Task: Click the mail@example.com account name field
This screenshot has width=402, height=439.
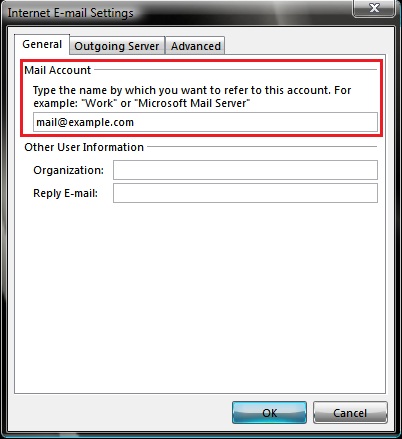Action: click(205, 122)
